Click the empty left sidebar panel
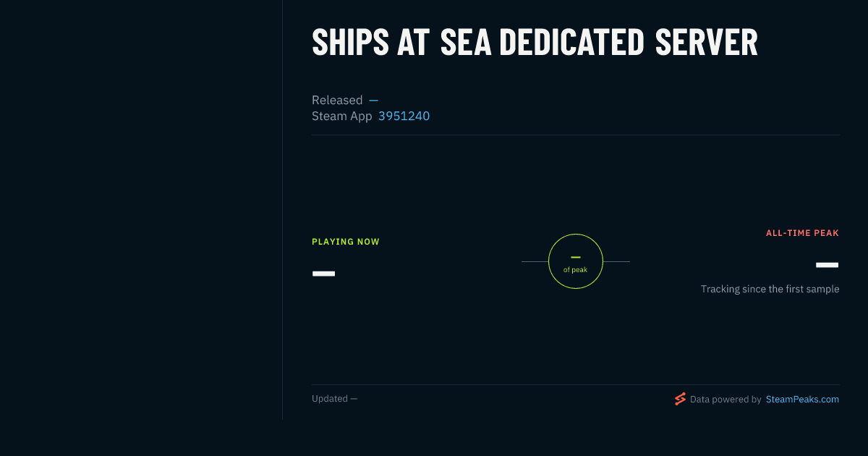868x456 pixels. 141,210
